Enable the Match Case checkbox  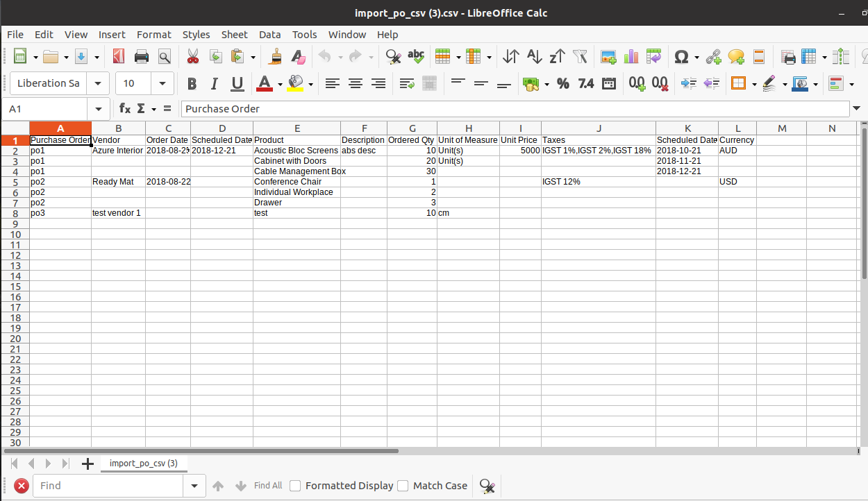403,486
